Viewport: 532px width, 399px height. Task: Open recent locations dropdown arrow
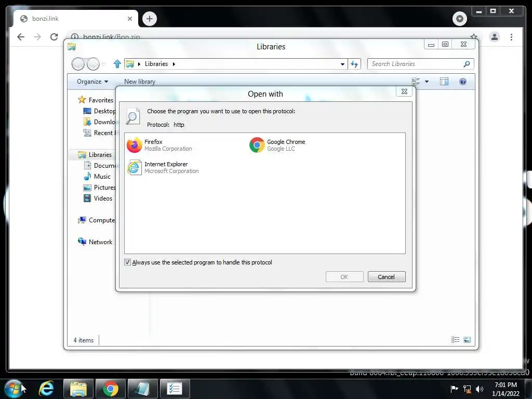coord(104,64)
